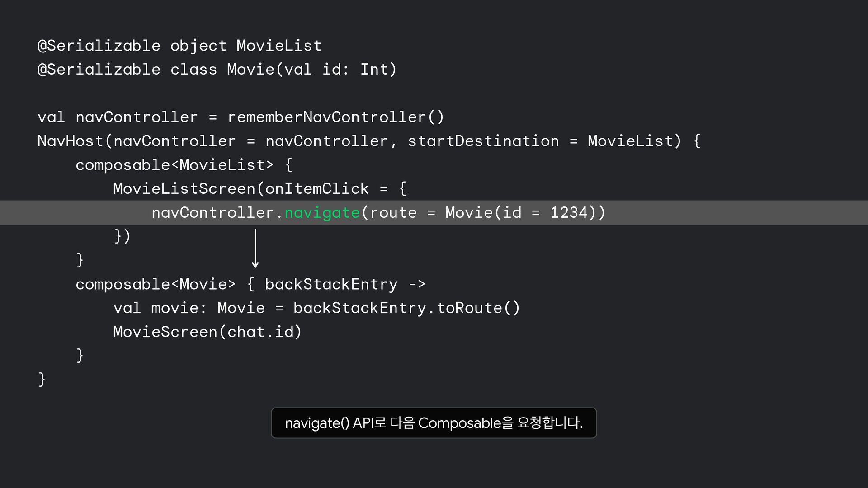Click rememberNavController() call text
Viewport: 868px width, 488px height.
(336, 117)
